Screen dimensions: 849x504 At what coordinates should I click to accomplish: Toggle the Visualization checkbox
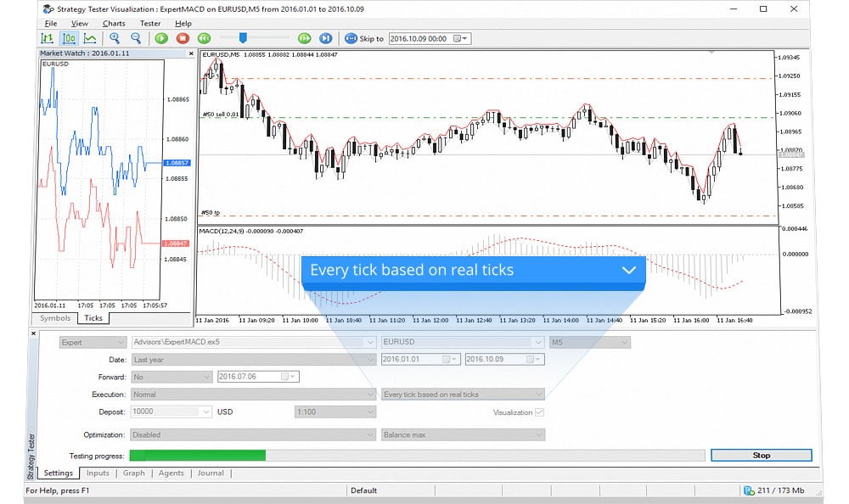[x=539, y=412]
